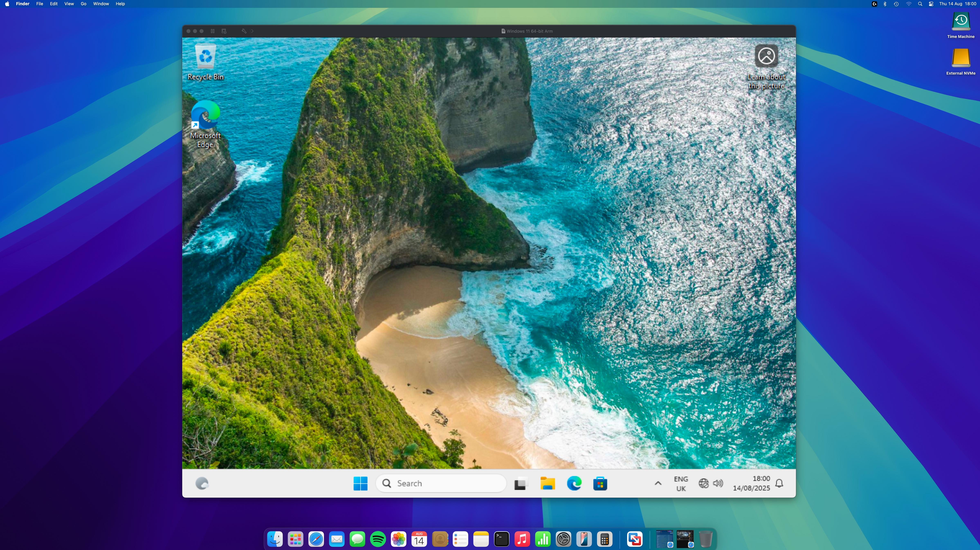The image size is (980, 550).
Task: Launch Spotify from the Dock
Action: 378,539
